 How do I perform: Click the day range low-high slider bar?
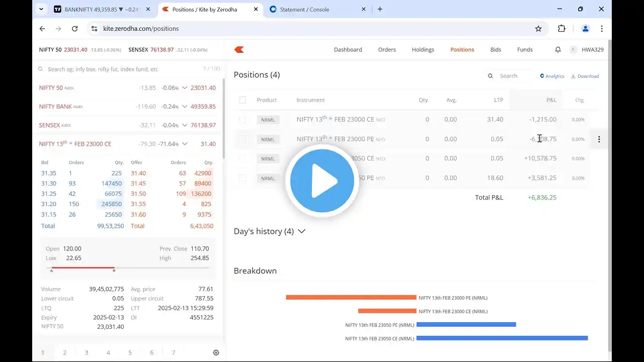[x=130, y=268]
